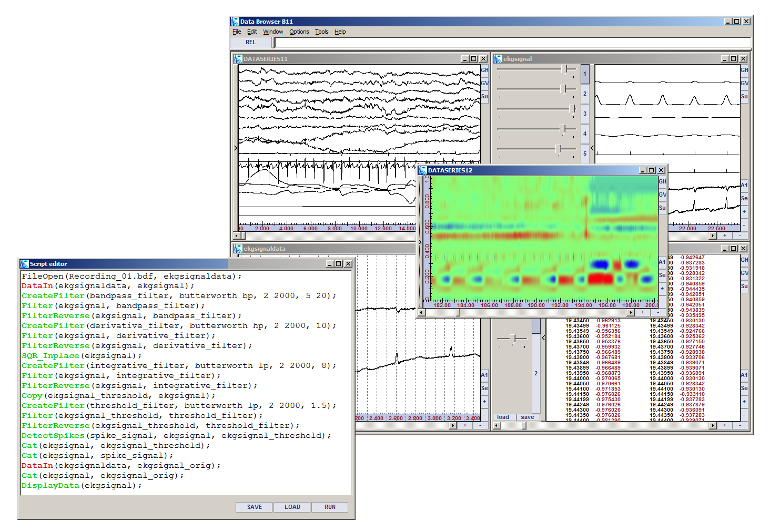Viewport: 770px width, 532px height.
Task: Click the GH button in DATASERIES12 window
Action: click(662, 181)
